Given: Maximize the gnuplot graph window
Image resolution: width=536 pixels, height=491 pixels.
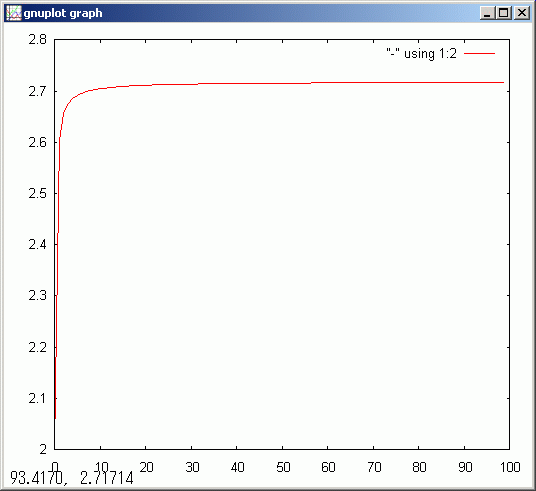Looking at the screenshot, I should [x=504, y=13].
